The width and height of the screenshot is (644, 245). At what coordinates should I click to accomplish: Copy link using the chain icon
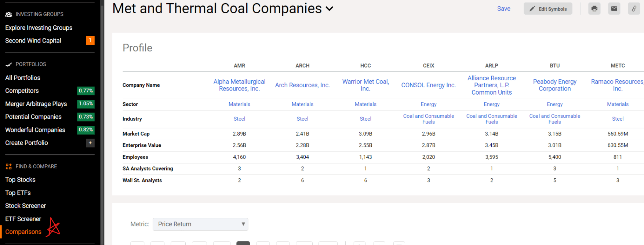(634, 9)
